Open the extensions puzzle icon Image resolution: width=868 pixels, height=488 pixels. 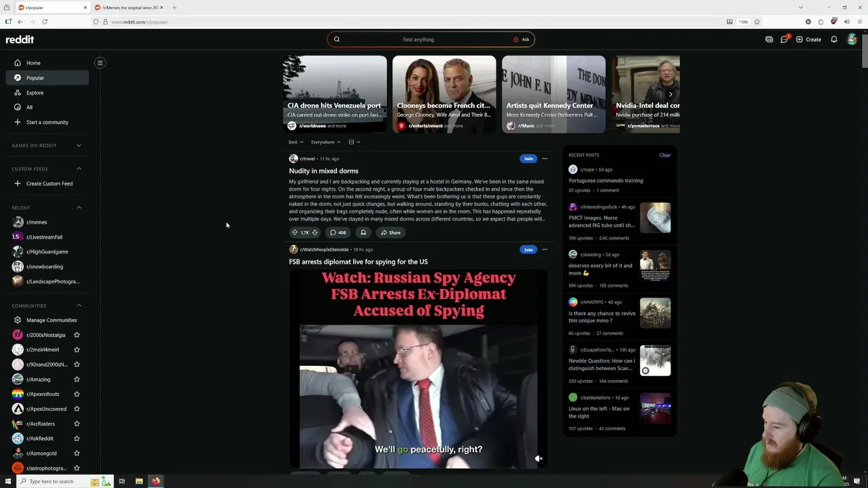821,22
